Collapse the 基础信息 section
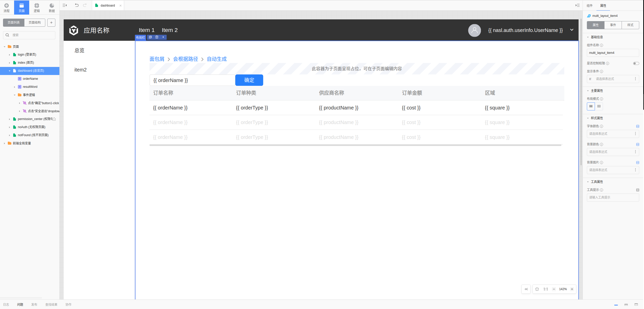This screenshot has height=309, width=644. 588,37
